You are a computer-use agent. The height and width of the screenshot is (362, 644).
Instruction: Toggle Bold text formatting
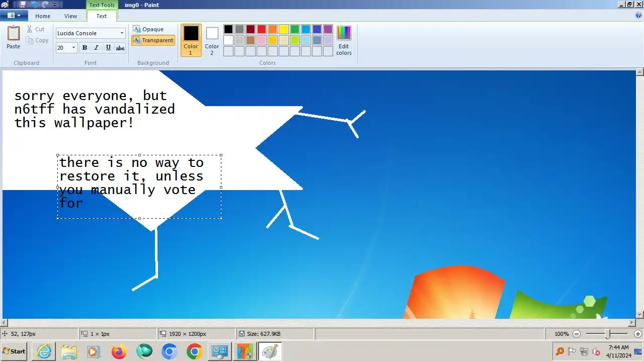point(85,48)
